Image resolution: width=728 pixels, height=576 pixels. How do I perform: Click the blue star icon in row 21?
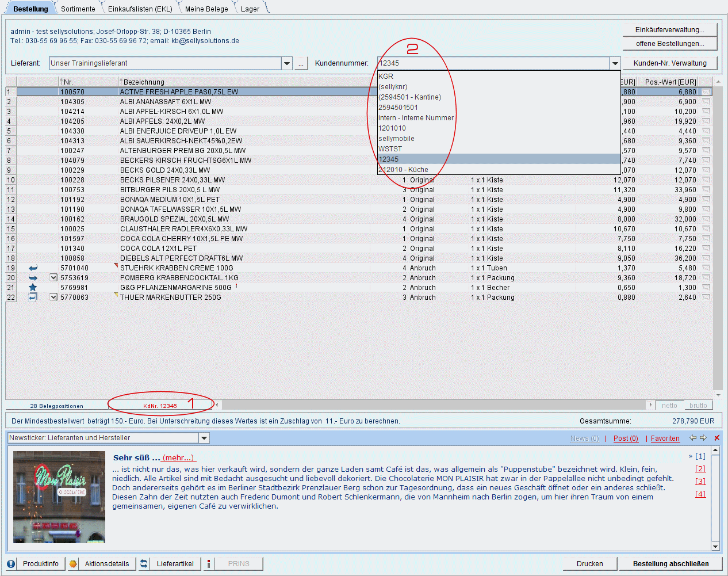[x=33, y=287]
